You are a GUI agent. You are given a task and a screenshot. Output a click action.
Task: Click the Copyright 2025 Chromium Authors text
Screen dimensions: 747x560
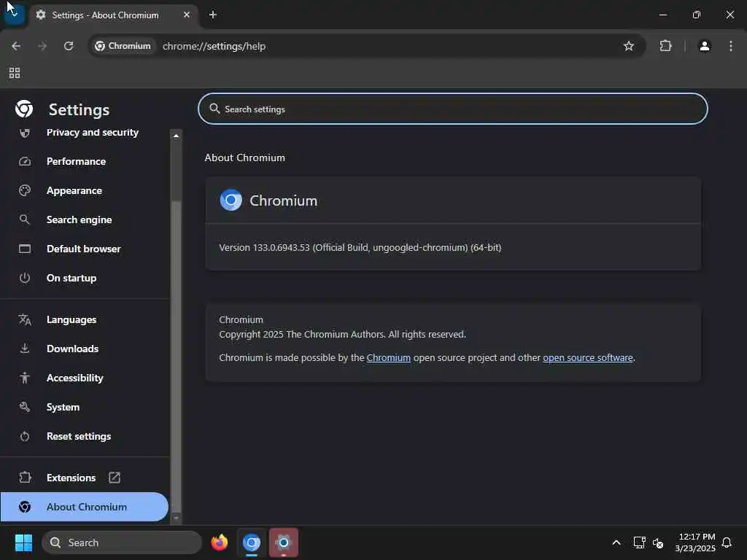(343, 334)
